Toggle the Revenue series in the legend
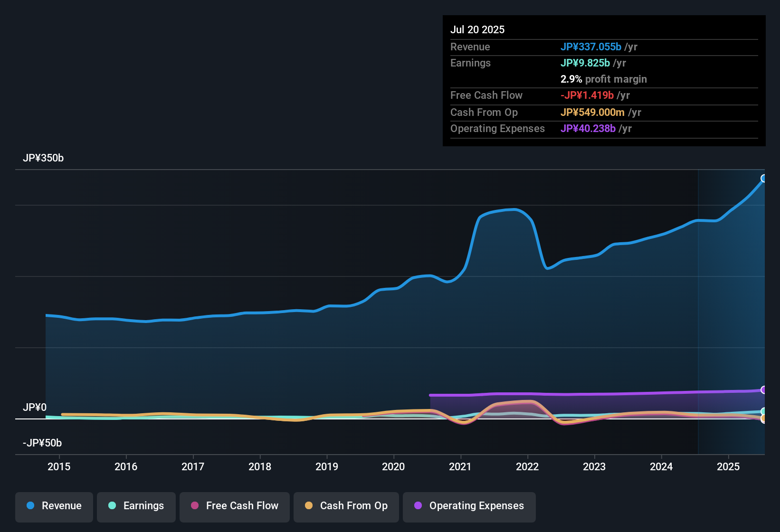 (54, 506)
